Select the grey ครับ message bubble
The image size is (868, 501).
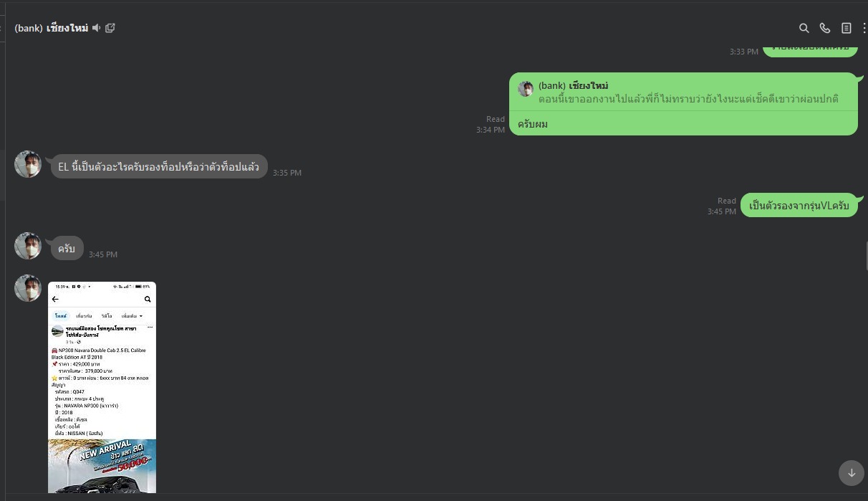(67, 249)
